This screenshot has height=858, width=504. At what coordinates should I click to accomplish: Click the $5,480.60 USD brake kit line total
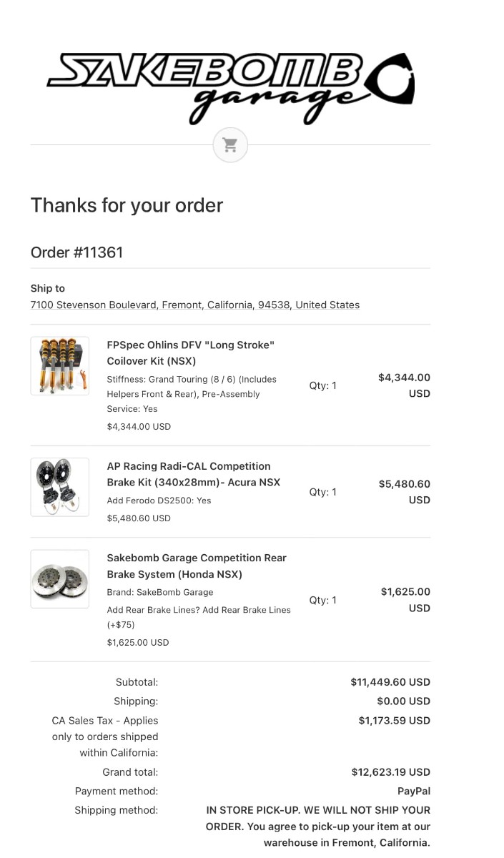coord(404,492)
